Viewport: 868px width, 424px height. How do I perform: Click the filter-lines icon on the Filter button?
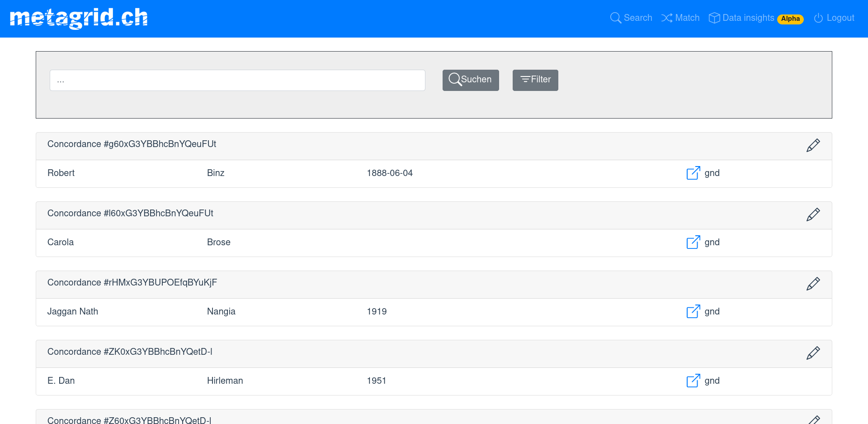[525, 79]
